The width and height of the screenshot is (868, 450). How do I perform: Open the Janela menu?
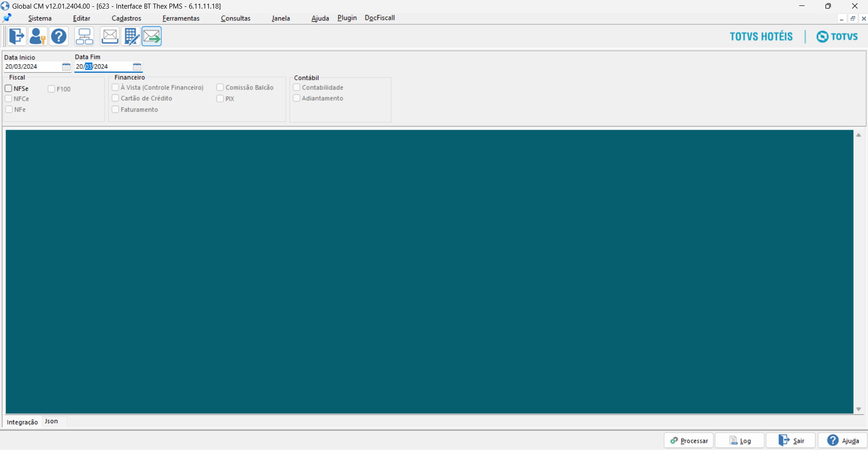pyautogui.click(x=281, y=18)
